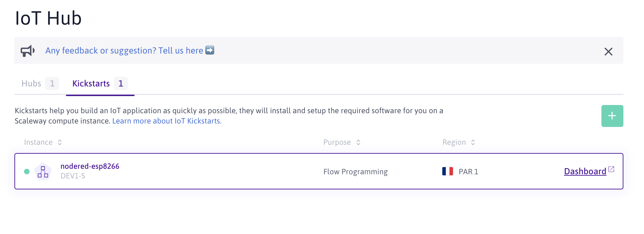Click the megaphone announcement icon
This screenshot has width=644, height=234.
(27, 51)
